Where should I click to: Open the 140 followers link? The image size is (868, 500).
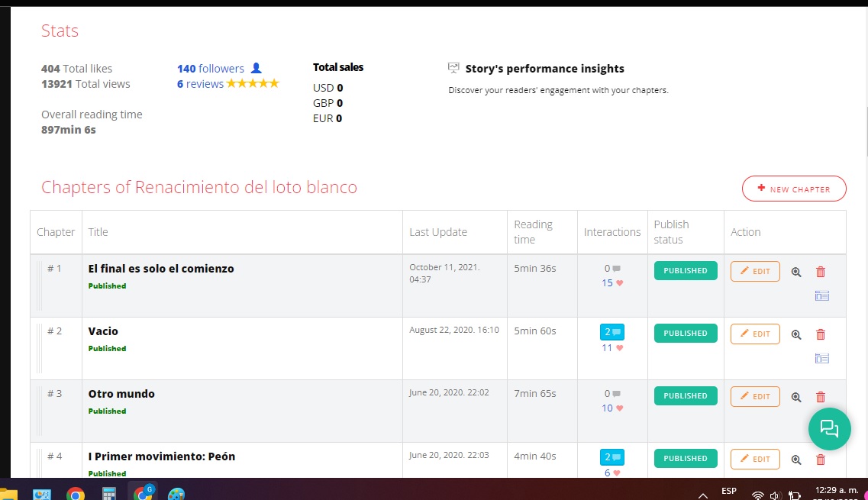pos(211,69)
